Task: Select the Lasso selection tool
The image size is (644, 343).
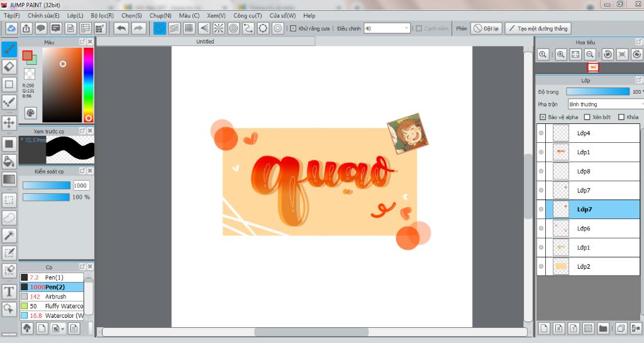Action: [9, 218]
